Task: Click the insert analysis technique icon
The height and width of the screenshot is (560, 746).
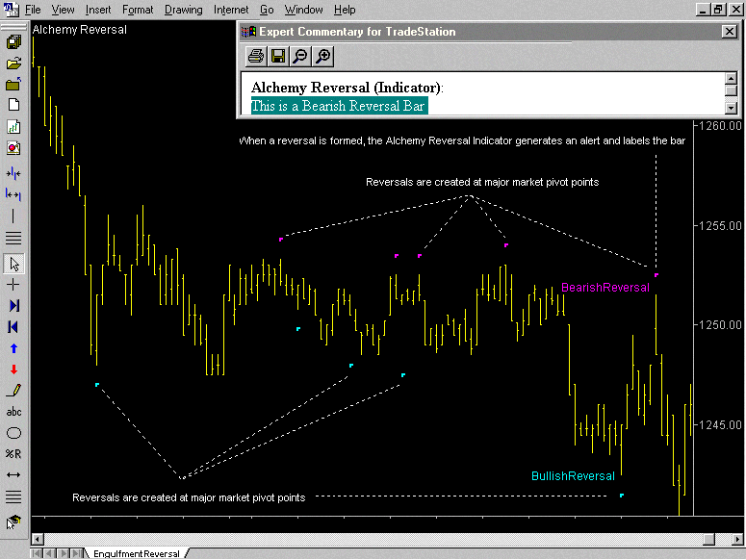Action: point(13,148)
